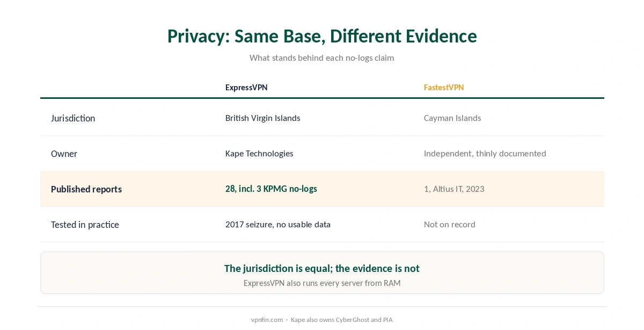Click the 'Cayman Islands' cell
644x330 pixels.
452,118
